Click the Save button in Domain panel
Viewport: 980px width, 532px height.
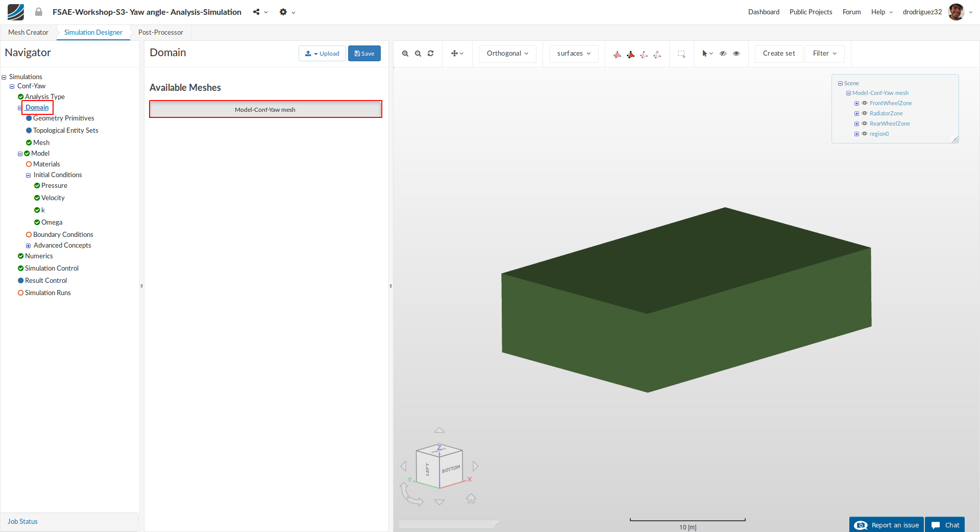(x=364, y=54)
